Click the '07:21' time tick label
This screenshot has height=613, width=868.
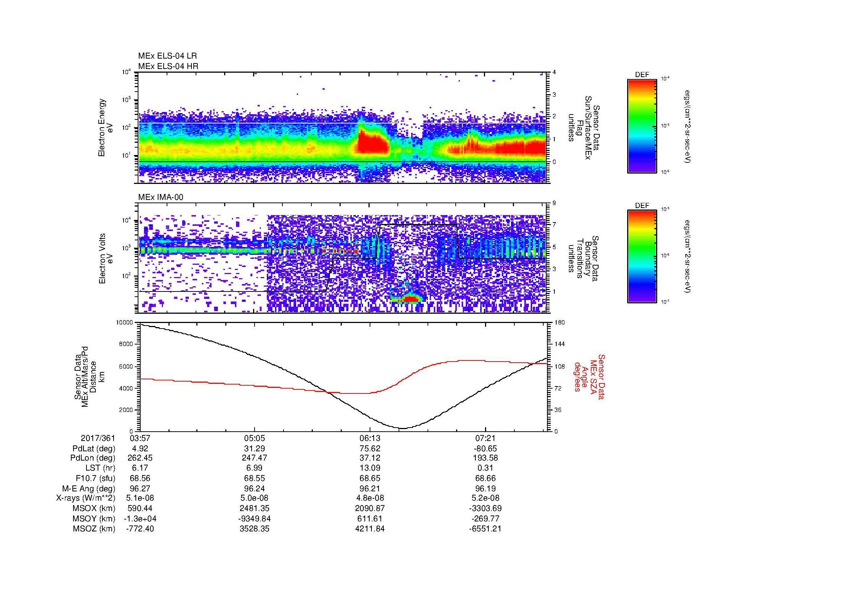(485, 438)
